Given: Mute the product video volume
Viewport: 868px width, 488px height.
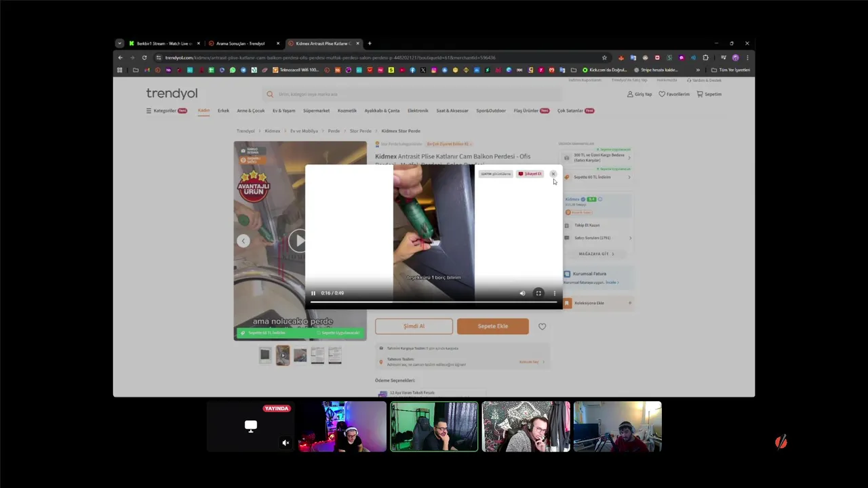Looking at the screenshot, I should pyautogui.click(x=522, y=293).
